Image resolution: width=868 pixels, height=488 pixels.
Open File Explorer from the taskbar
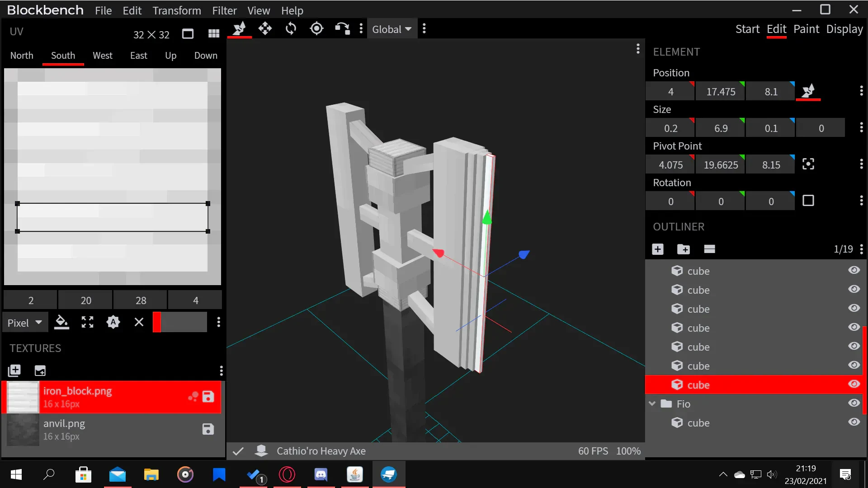tap(151, 474)
